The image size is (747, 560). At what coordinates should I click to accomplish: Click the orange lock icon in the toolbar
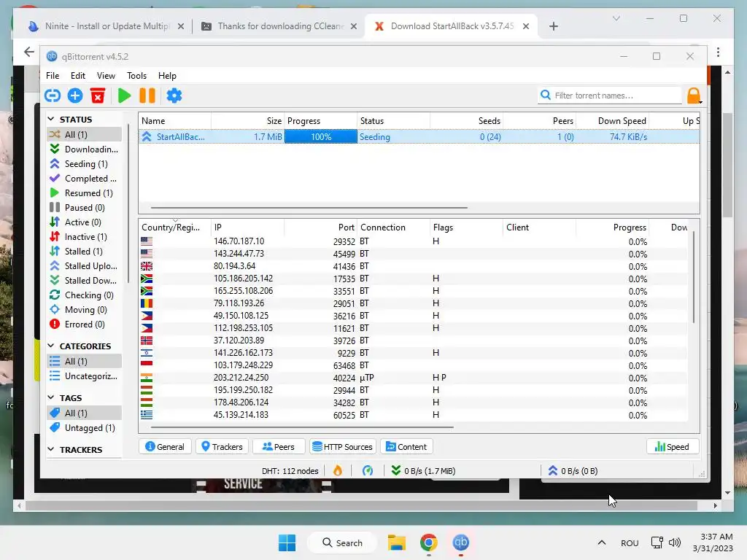tap(694, 96)
